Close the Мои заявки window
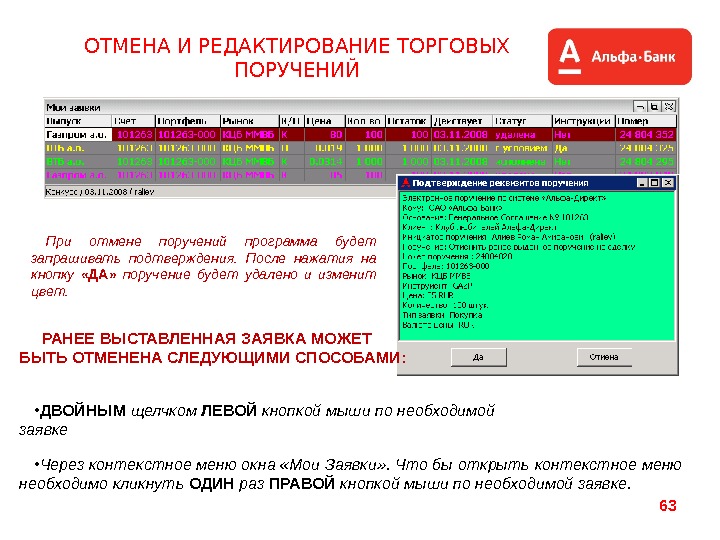The width and height of the screenshot is (720, 540). (669, 107)
